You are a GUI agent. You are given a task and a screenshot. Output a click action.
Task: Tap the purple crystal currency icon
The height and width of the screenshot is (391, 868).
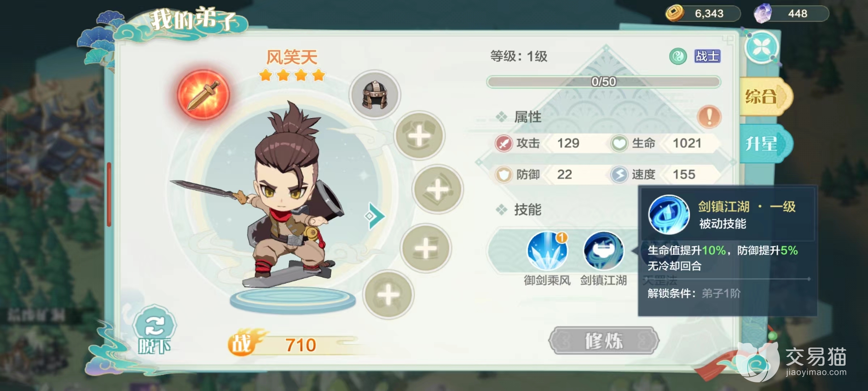[x=762, y=13]
